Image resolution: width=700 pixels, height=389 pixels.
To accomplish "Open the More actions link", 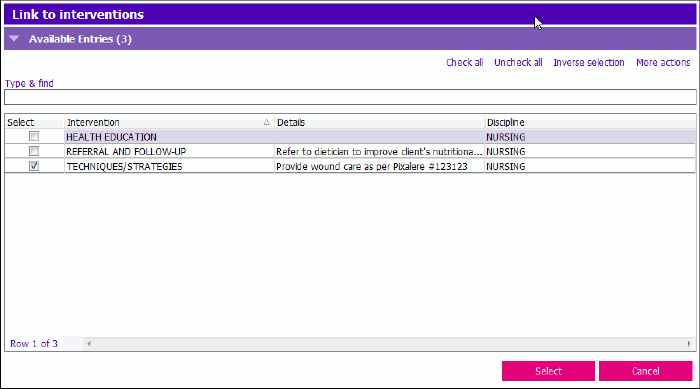I will click(663, 63).
